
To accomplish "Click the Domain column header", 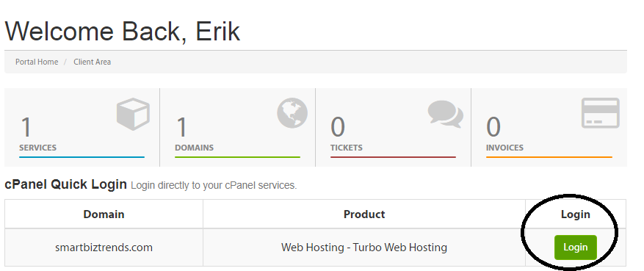I will [x=104, y=214].
